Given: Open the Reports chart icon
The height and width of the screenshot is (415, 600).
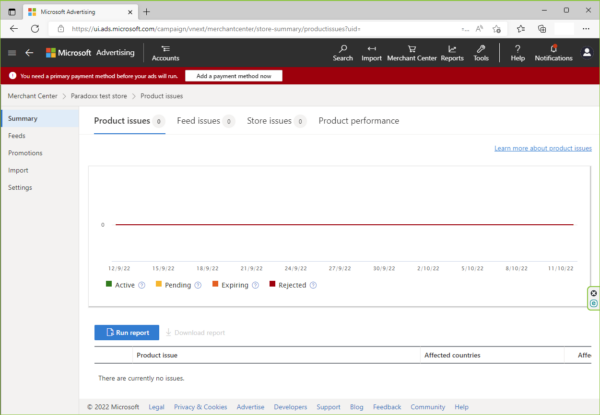Looking at the screenshot, I should point(451,53).
